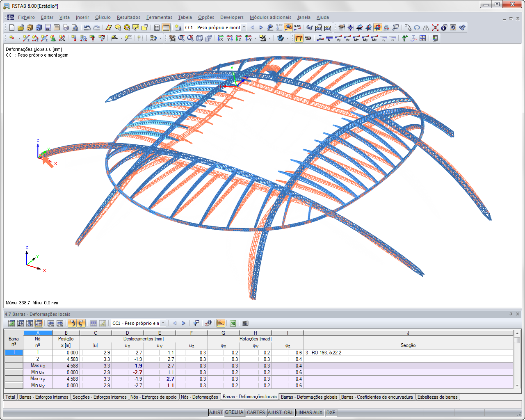The image size is (525, 420).
Task: Open the Módulos adicionais menu
Action: [270, 17]
